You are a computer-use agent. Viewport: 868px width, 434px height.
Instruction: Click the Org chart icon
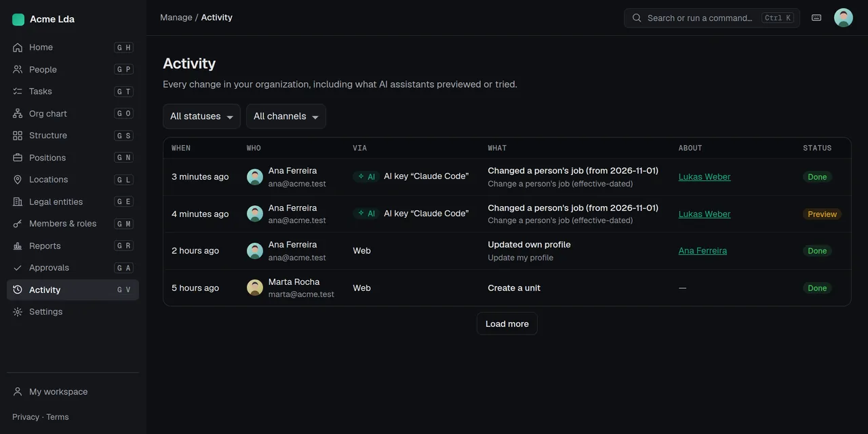18,113
